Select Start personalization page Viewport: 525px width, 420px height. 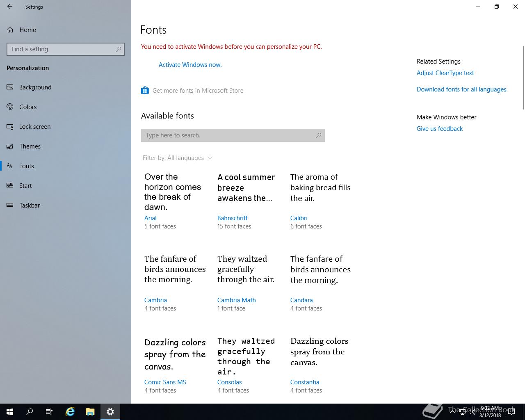(x=66, y=185)
